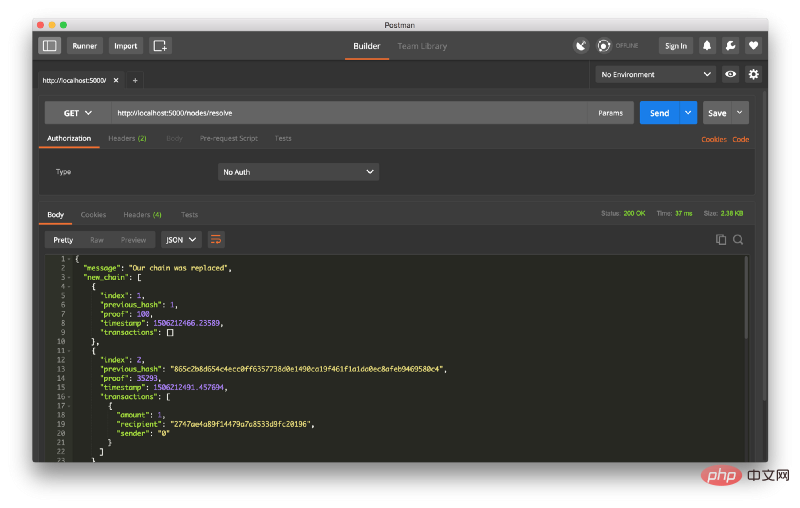Open the wrench settings icon
The image size is (800, 508).
730,46
